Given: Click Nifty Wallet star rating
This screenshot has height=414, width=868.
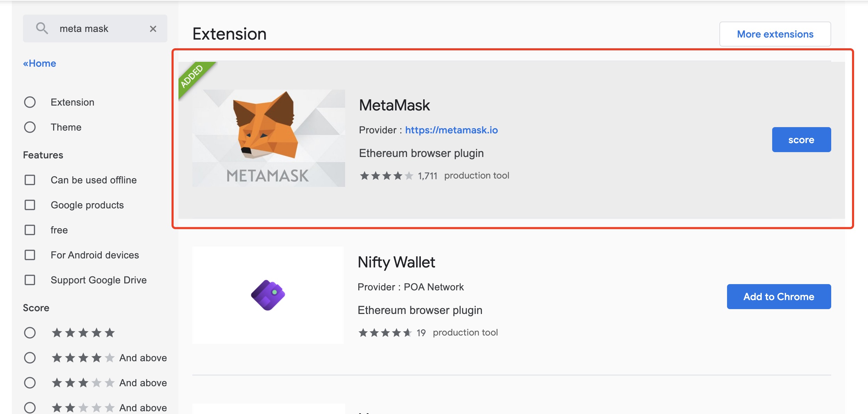Looking at the screenshot, I should [x=385, y=333].
